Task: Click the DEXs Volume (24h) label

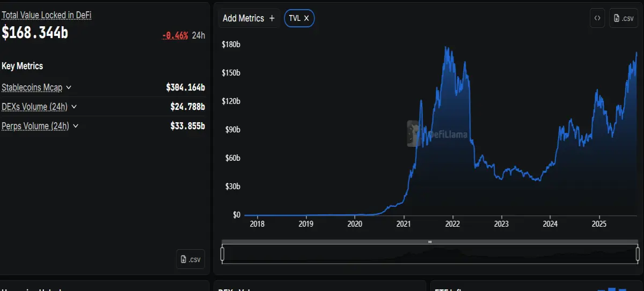Action: click(x=35, y=107)
